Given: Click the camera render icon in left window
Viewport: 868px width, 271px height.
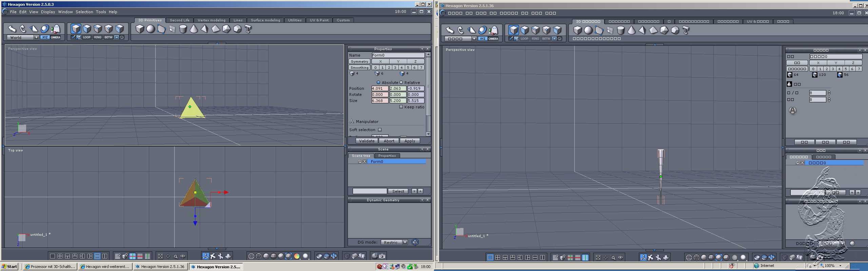Looking at the screenshot, I should point(382,256).
